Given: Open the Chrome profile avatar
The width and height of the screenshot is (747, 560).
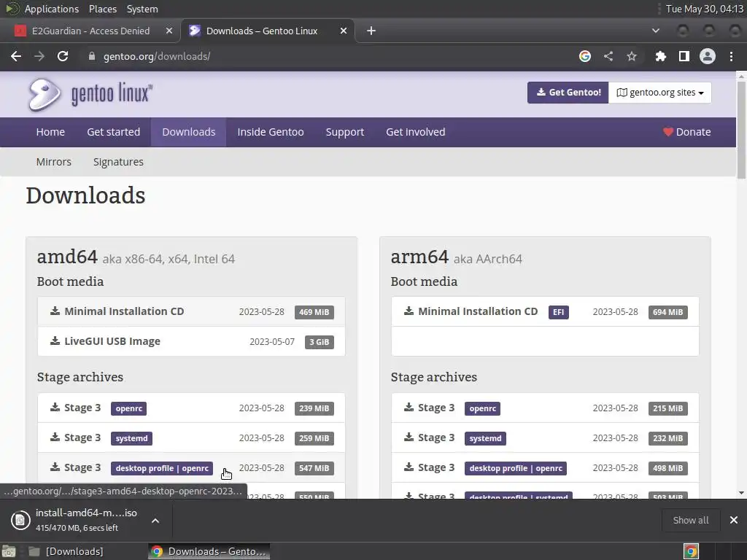Looking at the screenshot, I should (708, 56).
